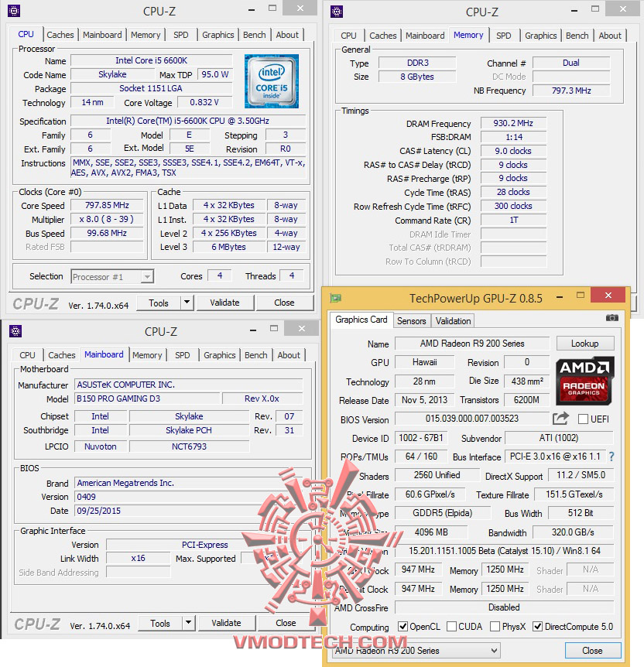Click the Lookup button in GPU-Z
The image size is (644, 667).
585,344
